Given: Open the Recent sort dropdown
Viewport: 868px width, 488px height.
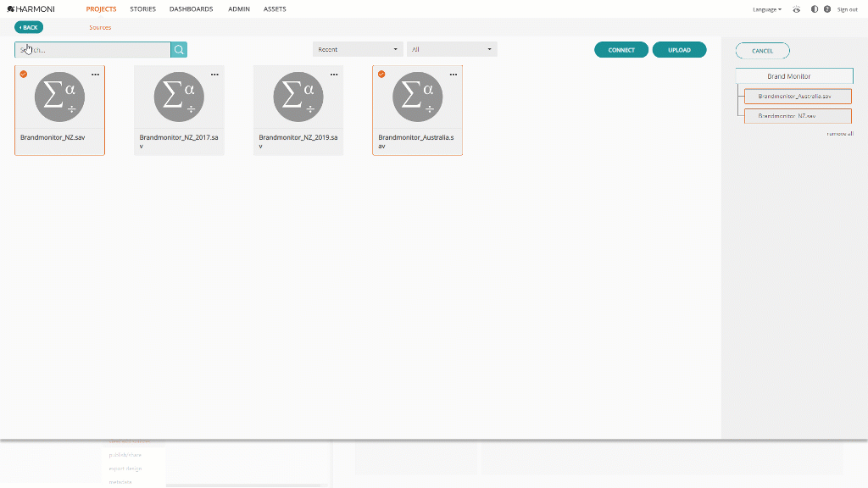Looking at the screenshot, I should 358,49.
